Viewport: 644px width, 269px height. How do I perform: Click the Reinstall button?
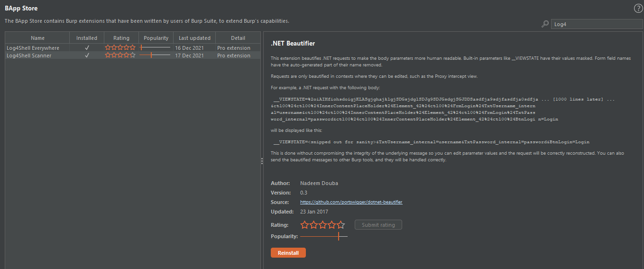[288, 253]
